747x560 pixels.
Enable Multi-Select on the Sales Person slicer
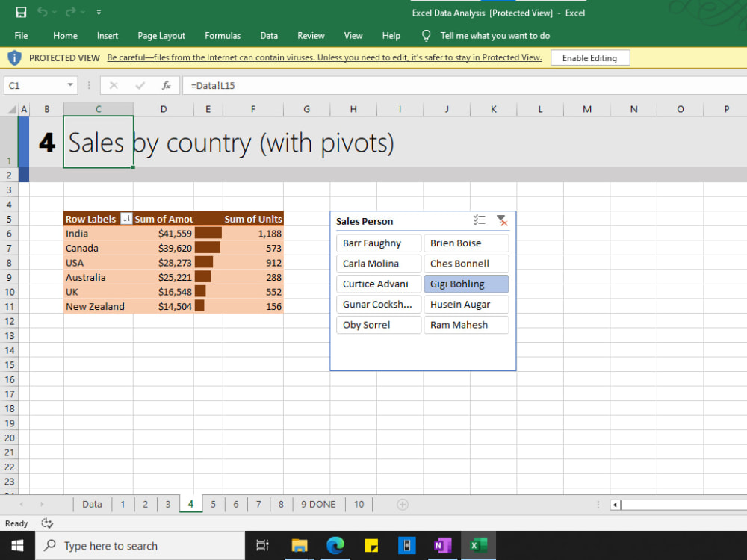pos(479,220)
